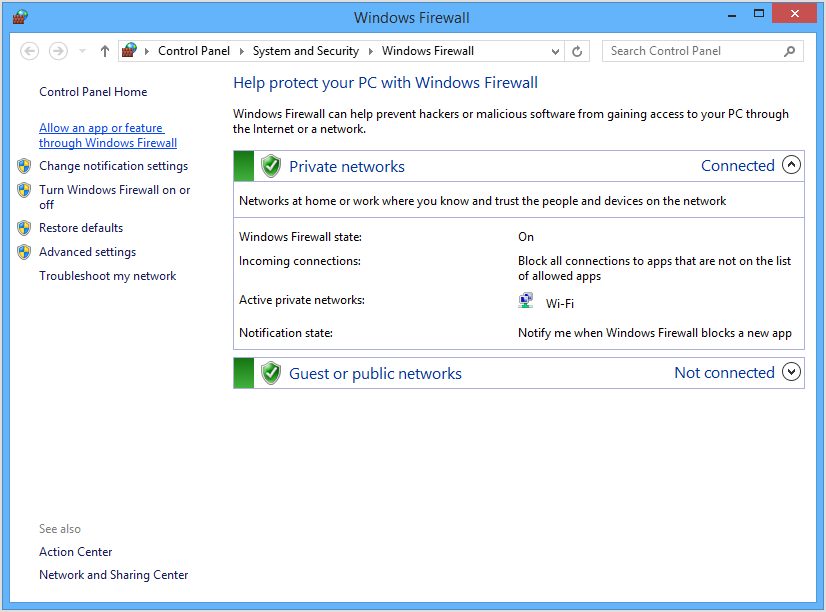
Task: Open the address bar history dropdown
Action: pyautogui.click(x=555, y=51)
